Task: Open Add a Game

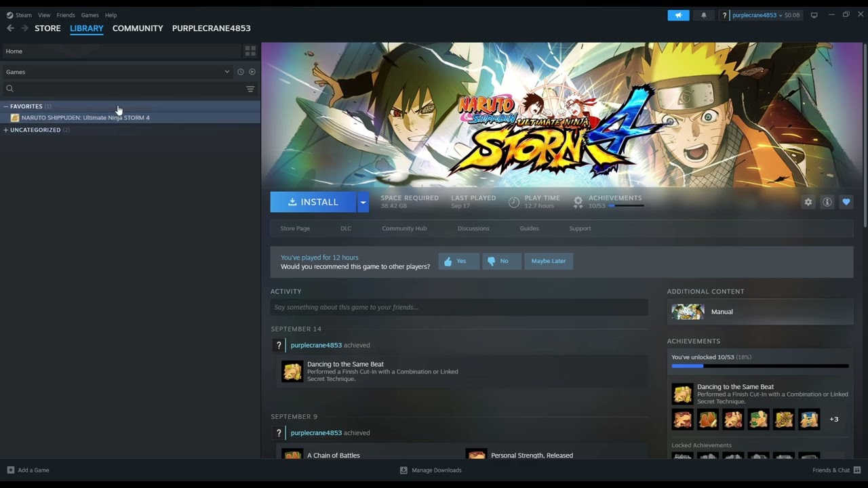Action: [28, 470]
